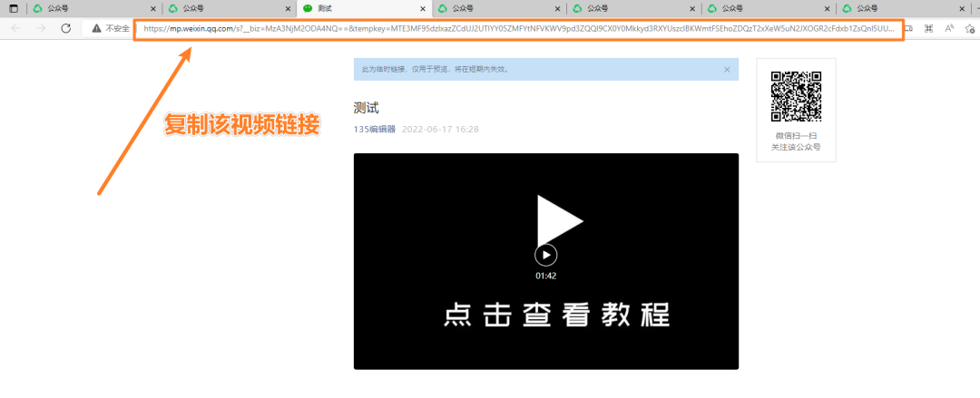Click the browser forward arrow
This screenshot has width=980, height=398.
[x=41, y=28]
